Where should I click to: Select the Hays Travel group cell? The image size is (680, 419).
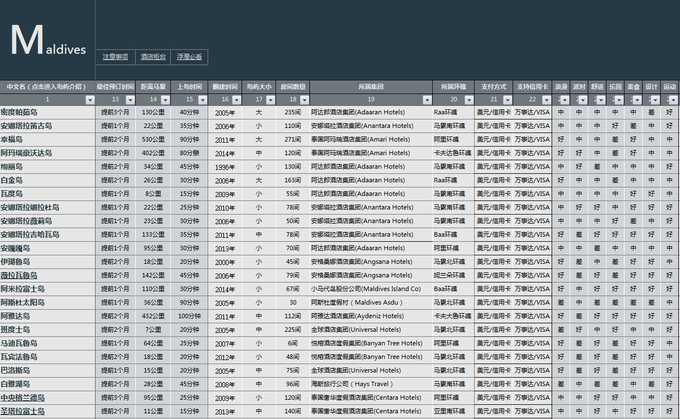coord(371,384)
